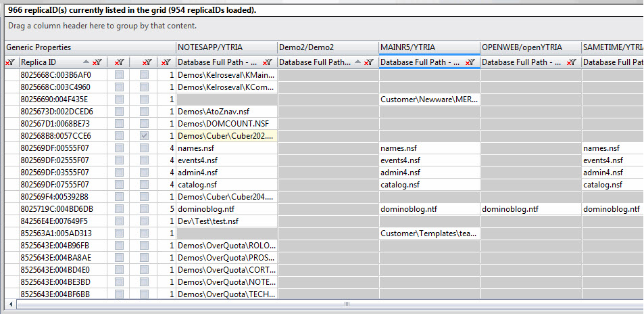The height and width of the screenshot is (314, 644).
Task: Click filter icon in second checkbox column header
Action: click(146, 62)
